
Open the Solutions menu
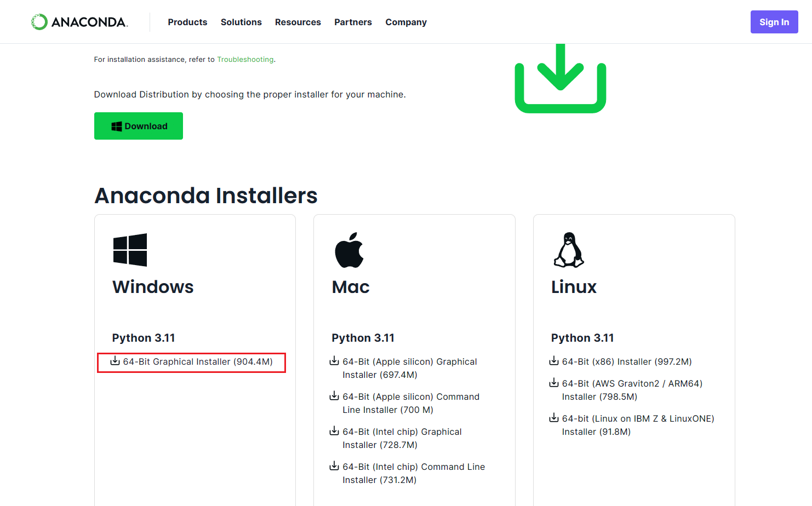(x=241, y=22)
